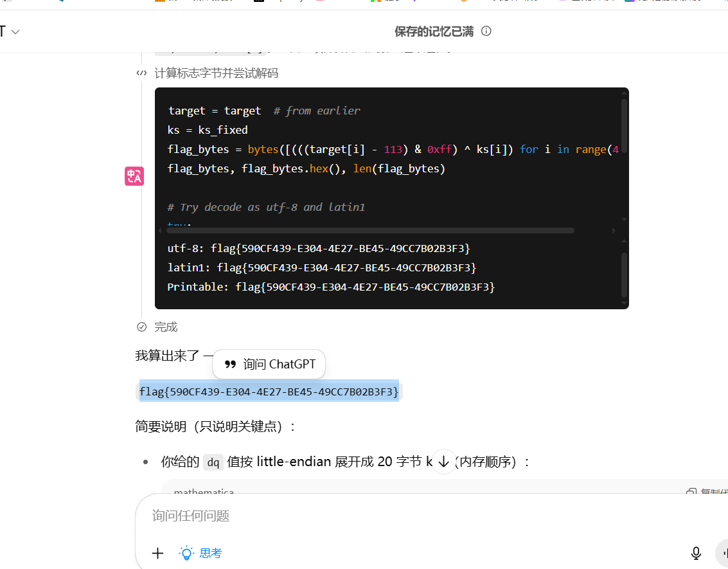Viewport: 728px width, 569px height.
Task: Click the translate extension icon beside code
Action: point(134,176)
